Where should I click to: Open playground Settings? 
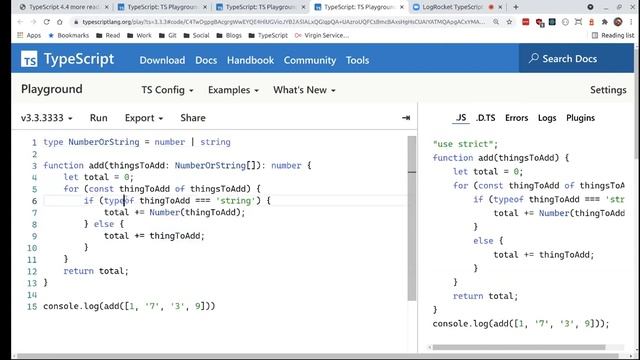click(608, 90)
